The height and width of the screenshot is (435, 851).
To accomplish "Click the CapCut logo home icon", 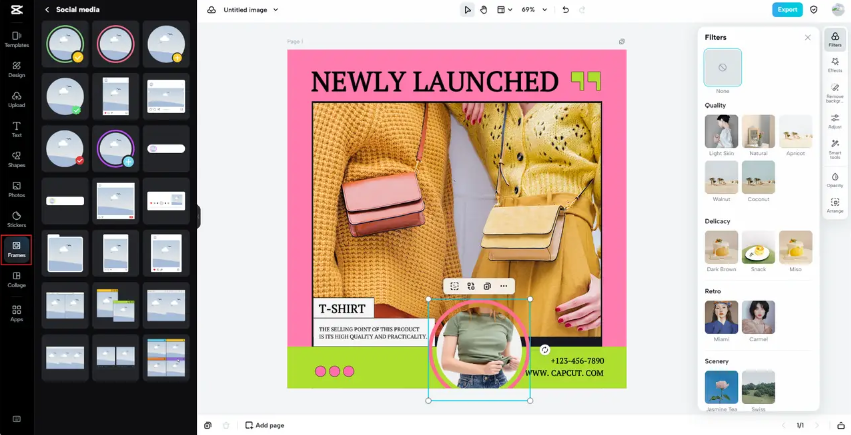I will 16,10.
